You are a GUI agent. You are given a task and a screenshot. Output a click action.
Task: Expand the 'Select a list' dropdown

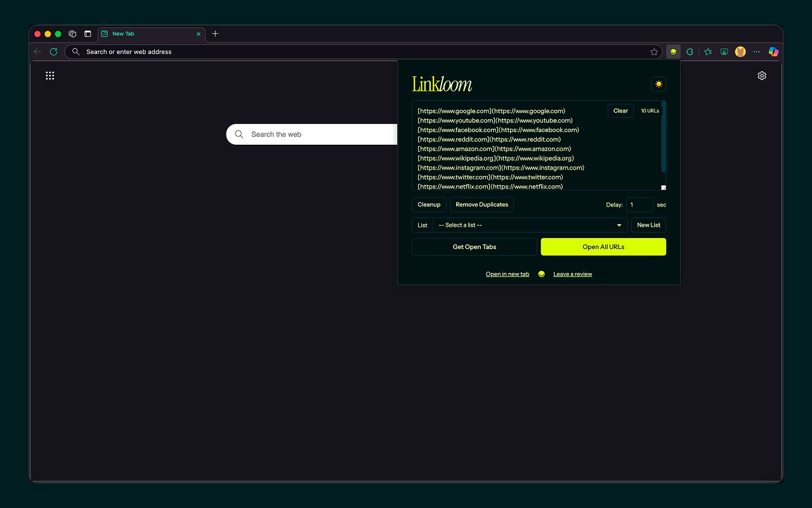pos(530,225)
